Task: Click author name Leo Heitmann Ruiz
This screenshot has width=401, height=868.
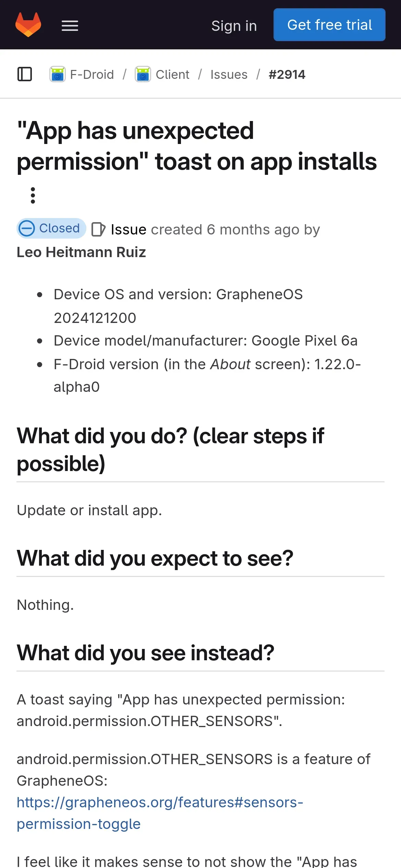Action: click(x=81, y=252)
